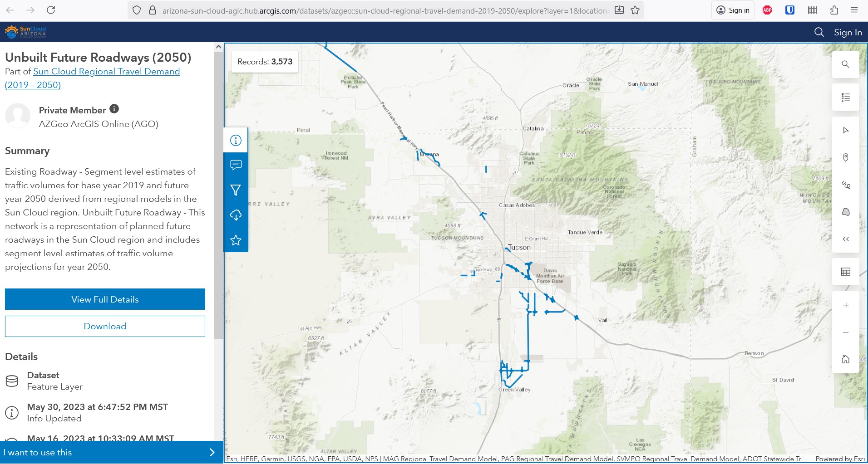
Task: Open the information panel tab
Action: click(236, 140)
